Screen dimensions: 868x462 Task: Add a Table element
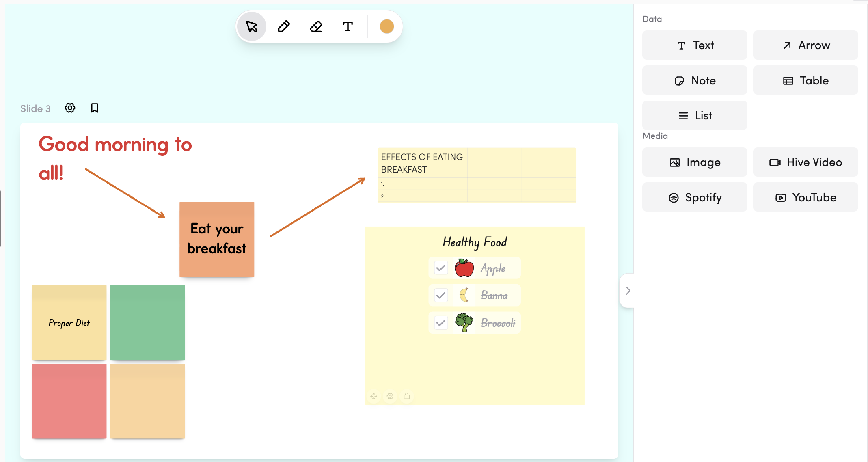805,80
